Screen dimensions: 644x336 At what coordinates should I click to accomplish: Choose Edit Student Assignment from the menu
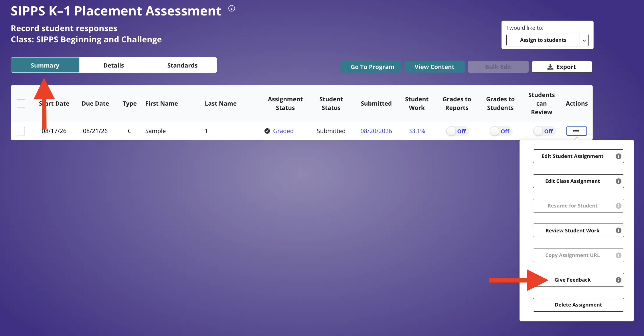[578, 156]
